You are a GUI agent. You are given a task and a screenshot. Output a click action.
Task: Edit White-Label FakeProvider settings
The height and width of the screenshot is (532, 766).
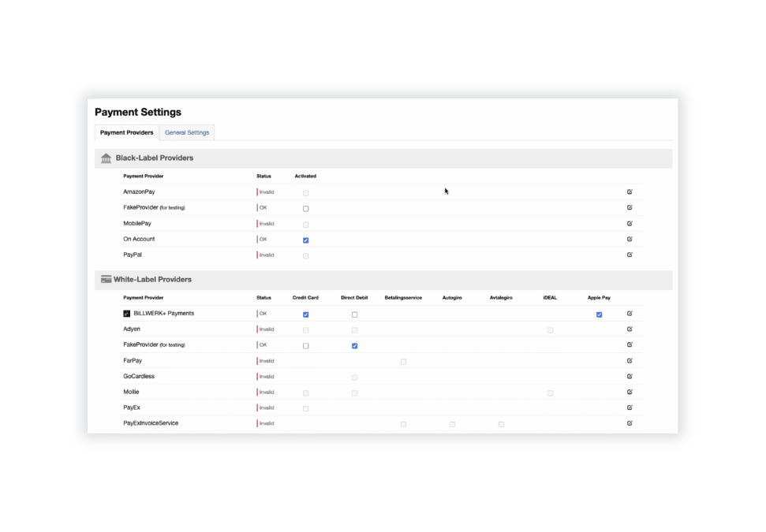point(630,344)
